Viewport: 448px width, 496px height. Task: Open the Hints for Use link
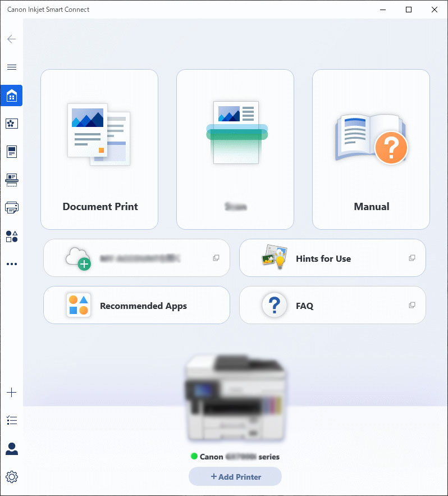pos(332,258)
